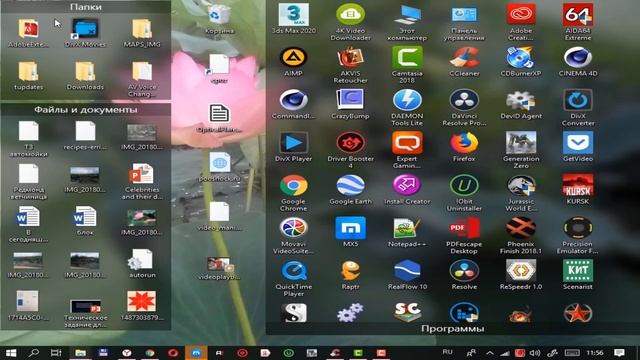The image size is (640, 360).
Task: Launch DevID Agent
Action: pos(521,100)
